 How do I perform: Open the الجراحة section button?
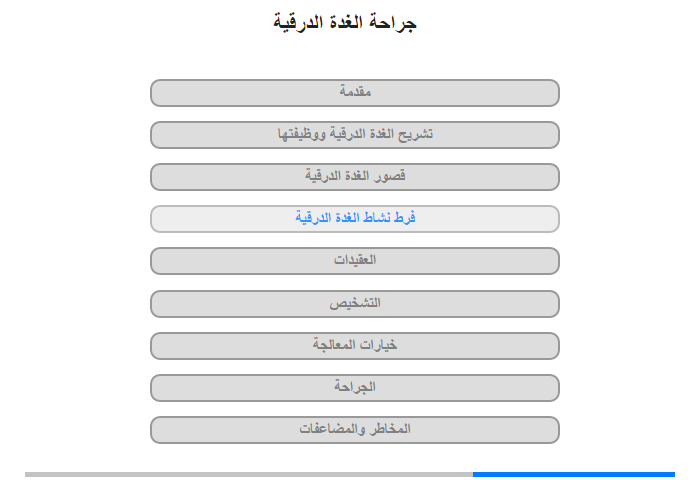click(x=354, y=388)
